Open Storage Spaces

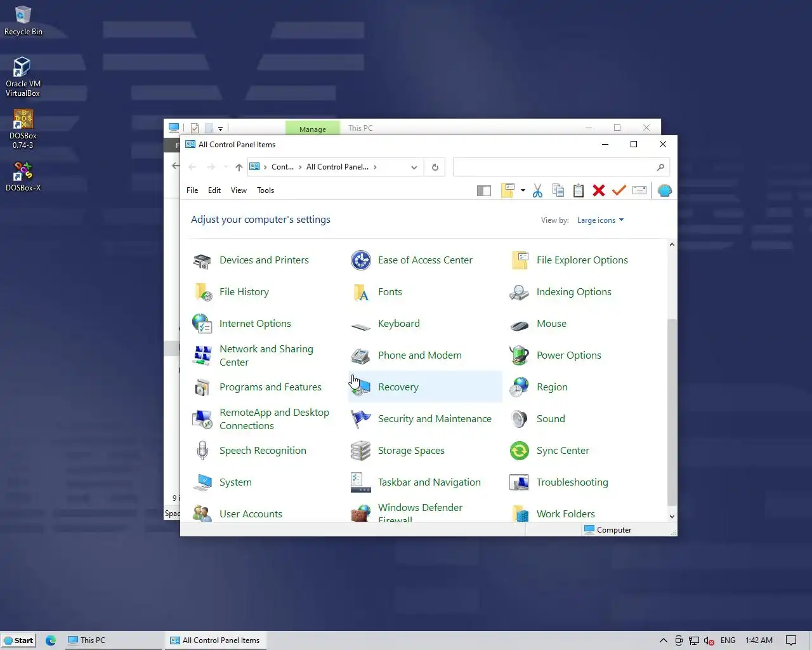(x=398, y=451)
